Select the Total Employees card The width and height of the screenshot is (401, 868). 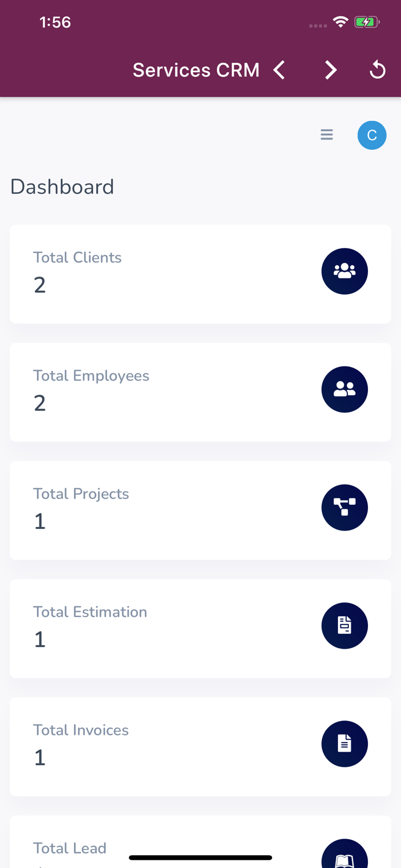200,392
